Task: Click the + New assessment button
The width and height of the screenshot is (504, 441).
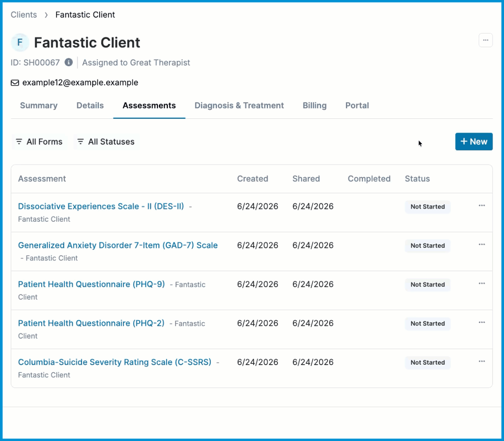Action: (x=474, y=142)
